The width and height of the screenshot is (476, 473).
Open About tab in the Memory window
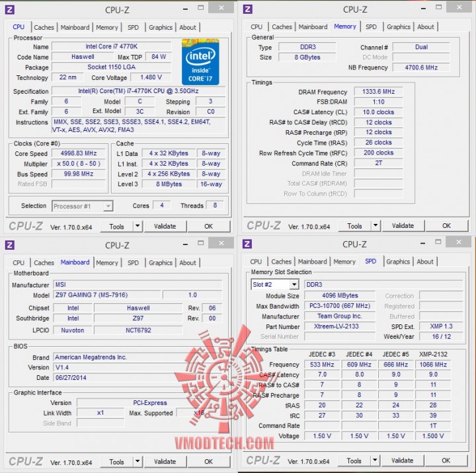coord(426,26)
